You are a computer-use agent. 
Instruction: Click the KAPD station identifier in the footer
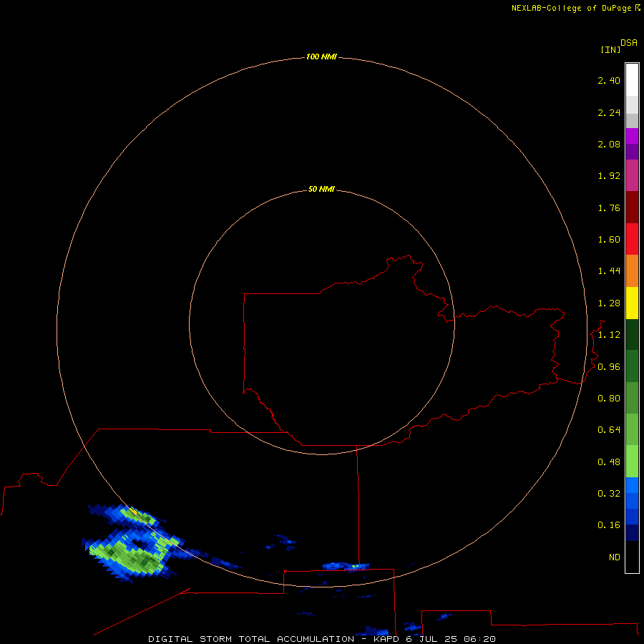[386, 639]
